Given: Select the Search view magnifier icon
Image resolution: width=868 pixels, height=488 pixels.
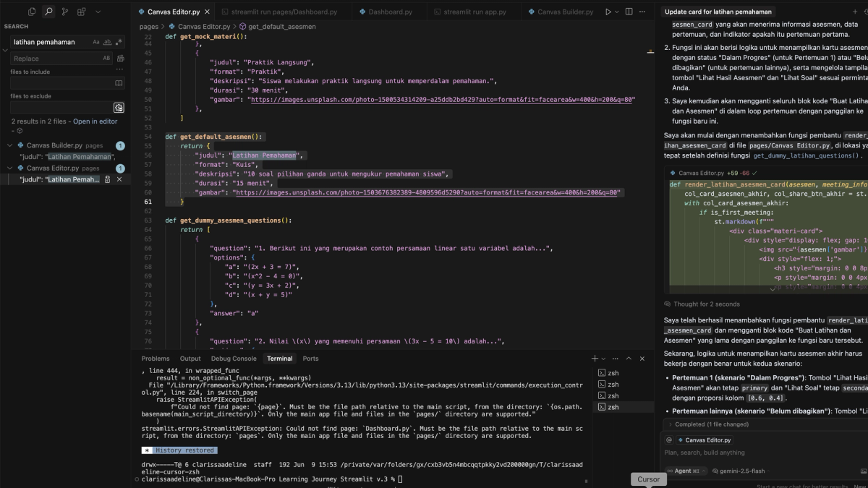Looking at the screenshot, I should click(48, 12).
